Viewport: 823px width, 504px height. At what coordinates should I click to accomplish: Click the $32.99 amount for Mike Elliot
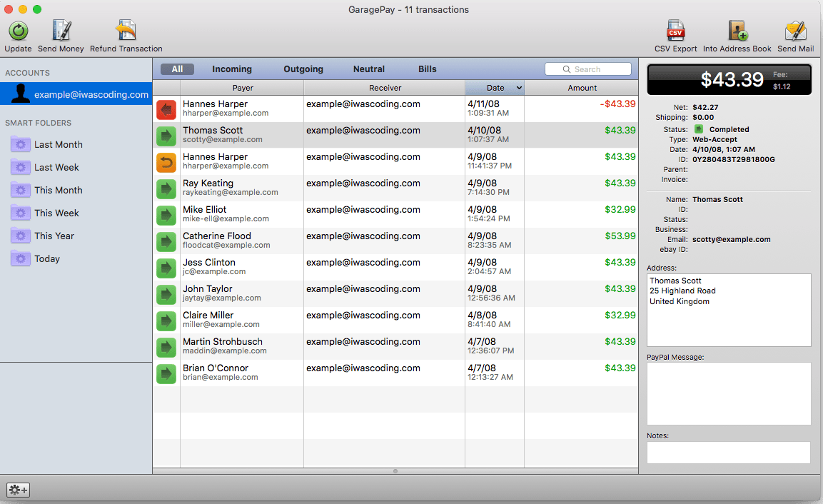point(620,209)
